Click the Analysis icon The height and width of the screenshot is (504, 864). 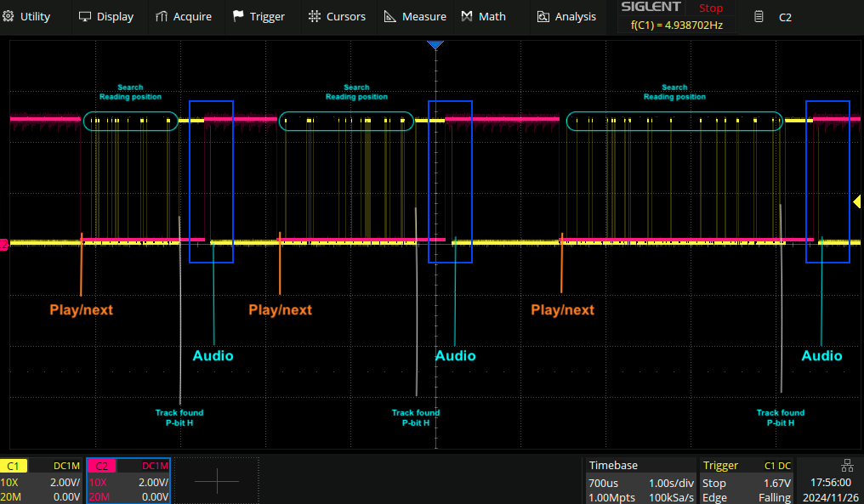coord(544,16)
